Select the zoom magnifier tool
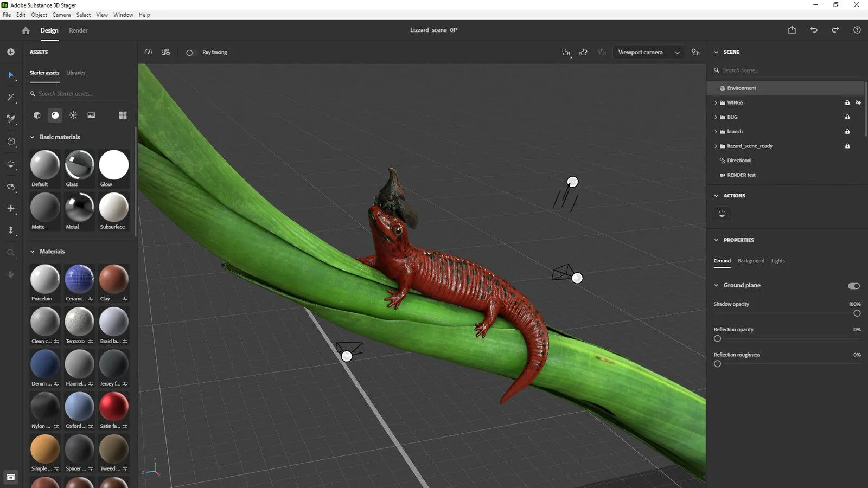The image size is (868, 488). coord(11,253)
